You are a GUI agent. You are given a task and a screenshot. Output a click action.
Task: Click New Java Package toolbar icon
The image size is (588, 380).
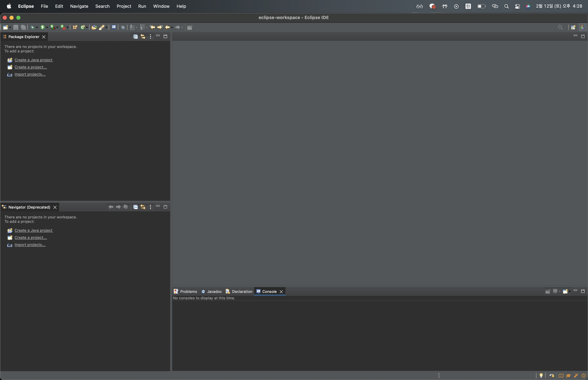75,27
